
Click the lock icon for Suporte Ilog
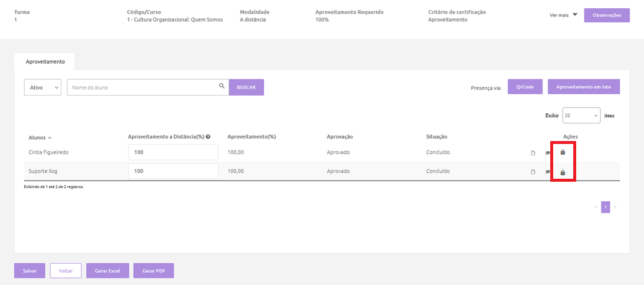tap(563, 172)
